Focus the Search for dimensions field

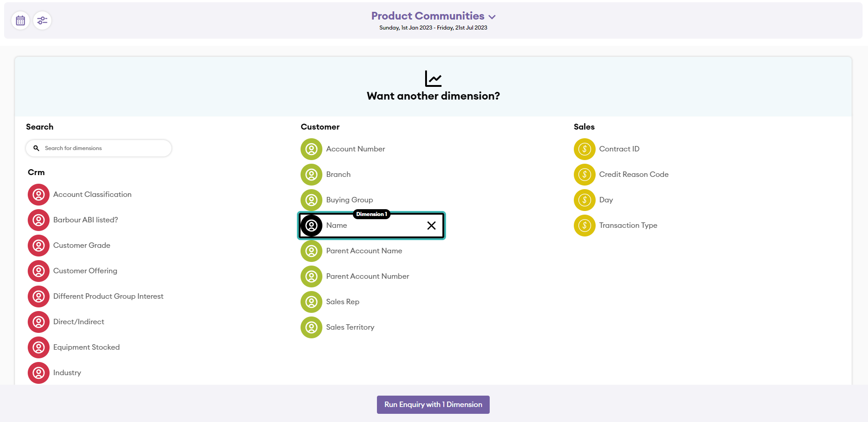(x=105, y=148)
